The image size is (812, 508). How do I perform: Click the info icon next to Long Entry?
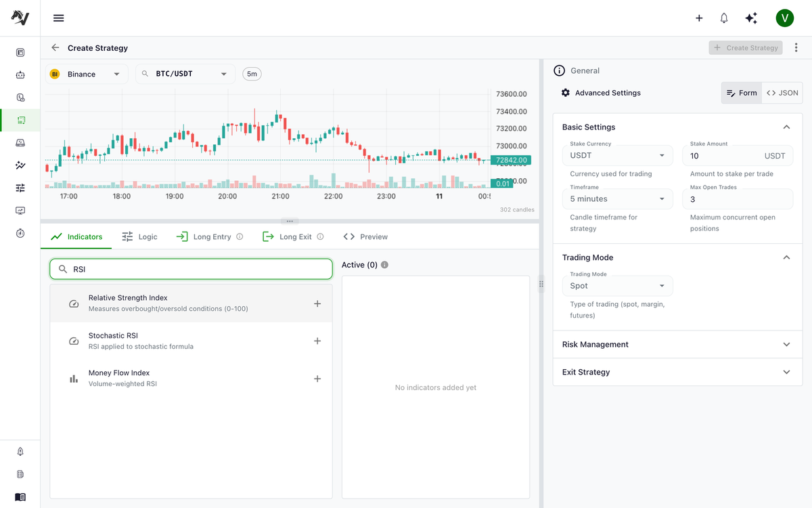pyautogui.click(x=240, y=237)
